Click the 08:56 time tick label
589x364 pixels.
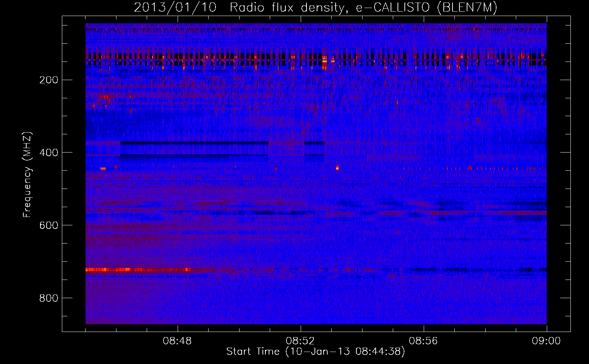(423, 341)
